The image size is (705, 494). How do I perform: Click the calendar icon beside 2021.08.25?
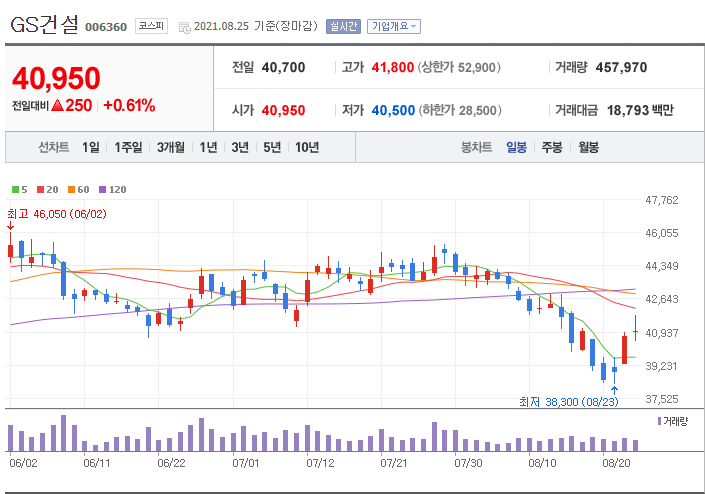pos(184,27)
